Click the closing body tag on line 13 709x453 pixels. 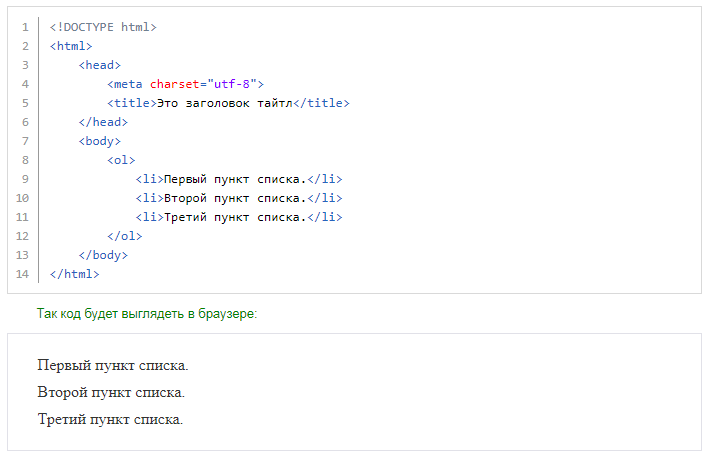pos(103,255)
